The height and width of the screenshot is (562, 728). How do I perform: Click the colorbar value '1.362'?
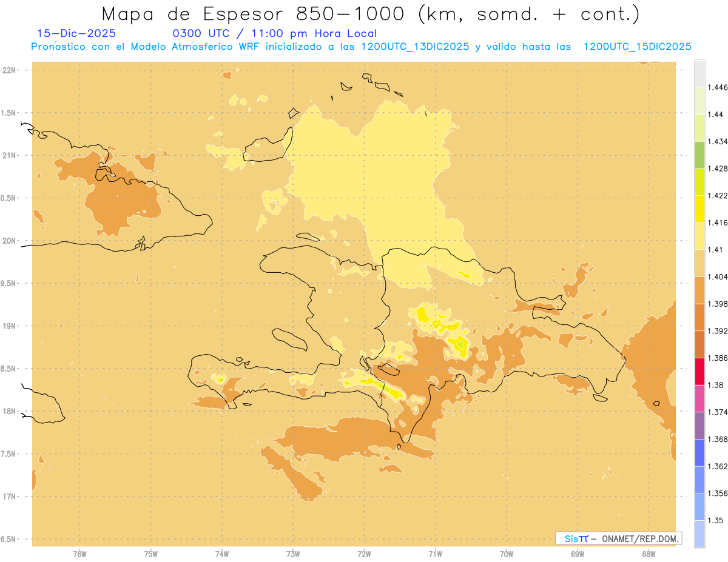(717, 466)
